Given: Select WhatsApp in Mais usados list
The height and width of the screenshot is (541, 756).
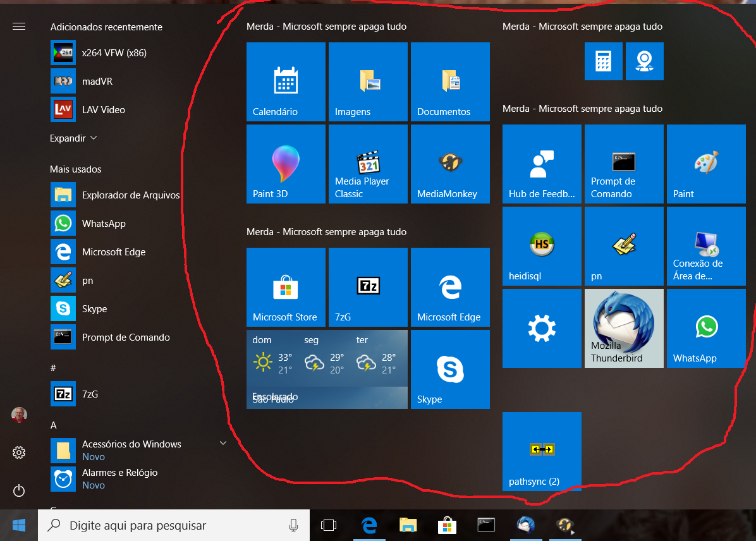Looking at the screenshot, I should 104,224.
